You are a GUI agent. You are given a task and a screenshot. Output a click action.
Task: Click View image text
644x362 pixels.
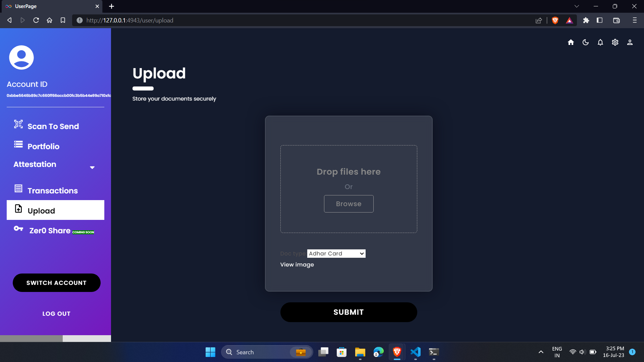click(x=297, y=264)
